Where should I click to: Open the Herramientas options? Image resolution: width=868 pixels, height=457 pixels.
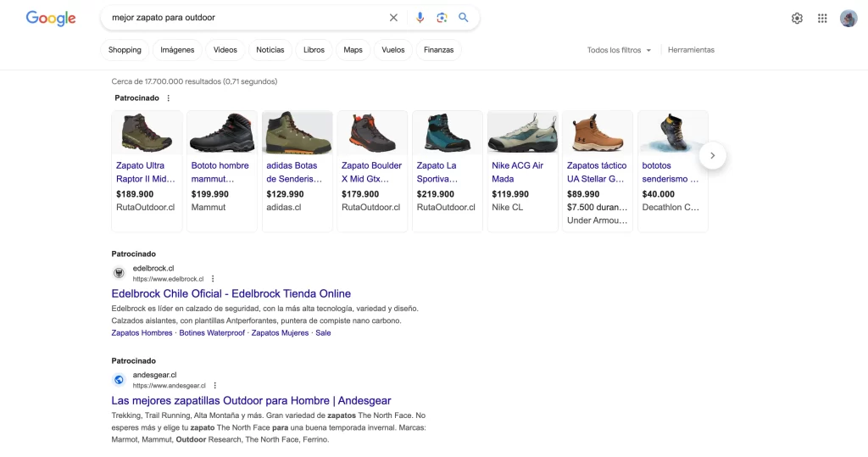pos(691,50)
